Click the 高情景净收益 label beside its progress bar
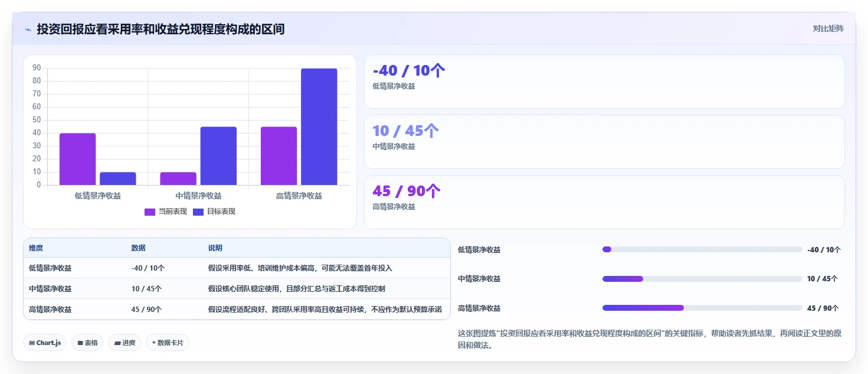 tap(479, 308)
